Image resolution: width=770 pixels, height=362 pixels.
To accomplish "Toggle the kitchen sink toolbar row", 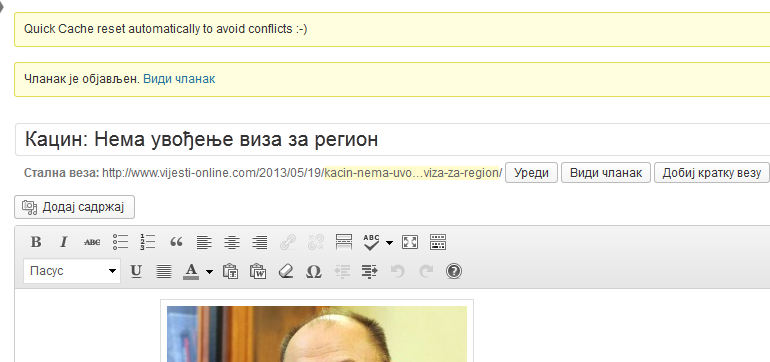I will [438, 242].
